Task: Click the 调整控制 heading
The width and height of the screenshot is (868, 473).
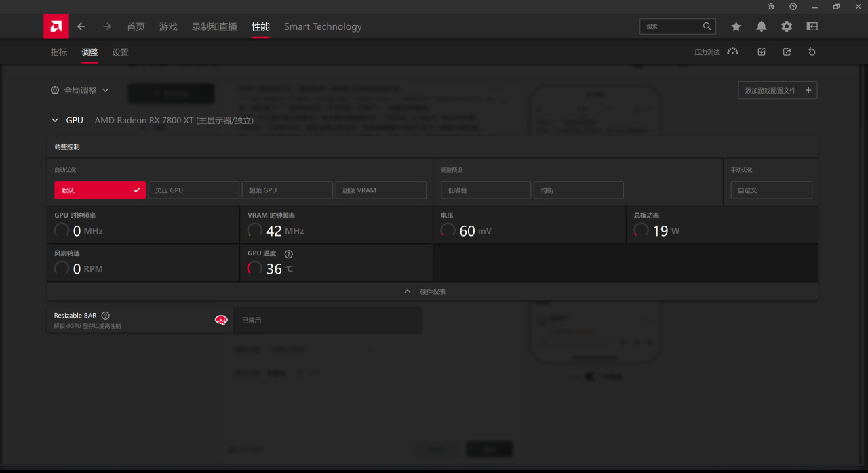Action: pyautogui.click(x=67, y=146)
